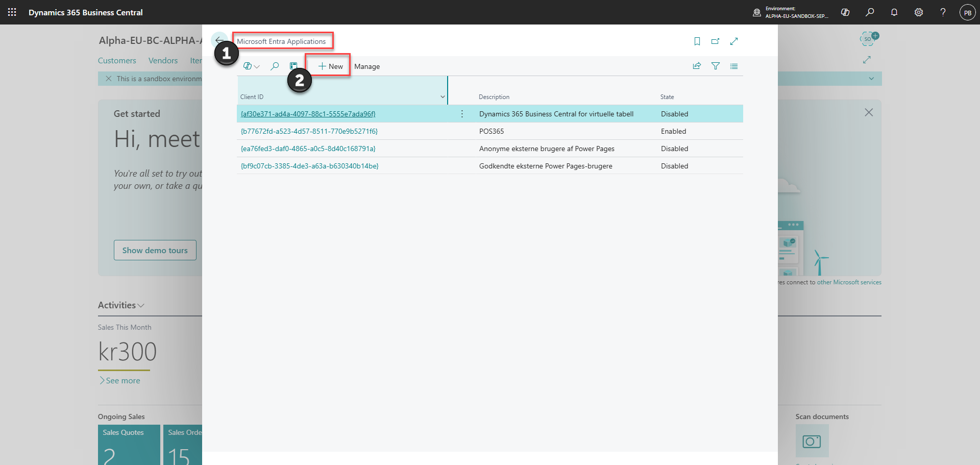Click the State column header
The image size is (980, 465).
(x=667, y=97)
